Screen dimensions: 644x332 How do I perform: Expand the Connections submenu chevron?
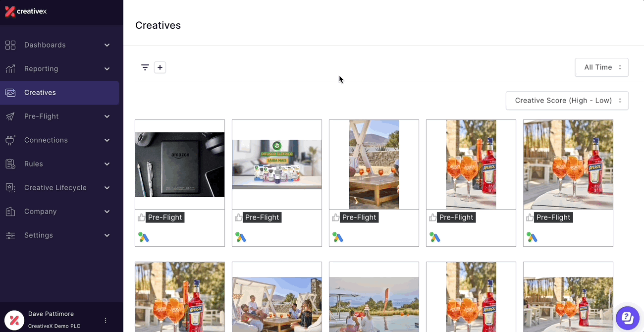click(x=107, y=140)
